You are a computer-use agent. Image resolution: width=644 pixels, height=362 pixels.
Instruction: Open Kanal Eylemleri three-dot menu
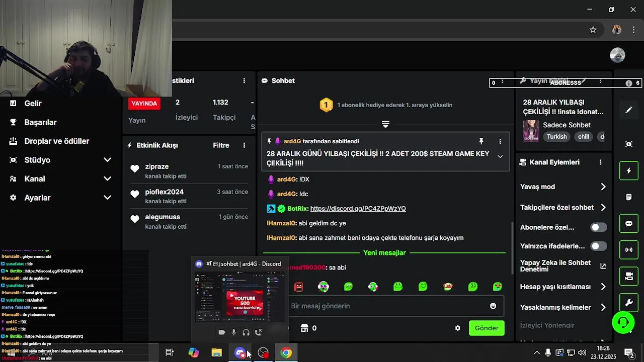pos(600,162)
